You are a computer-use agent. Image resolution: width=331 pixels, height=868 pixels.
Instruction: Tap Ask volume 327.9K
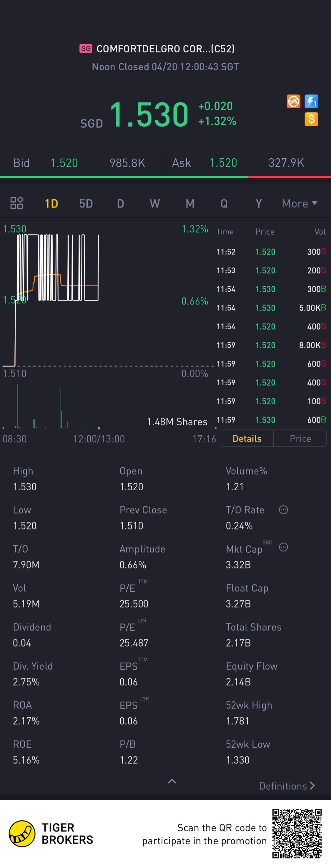pos(286,163)
